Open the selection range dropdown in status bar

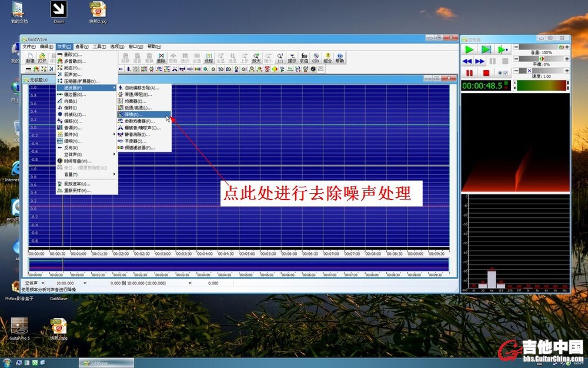point(190,283)
